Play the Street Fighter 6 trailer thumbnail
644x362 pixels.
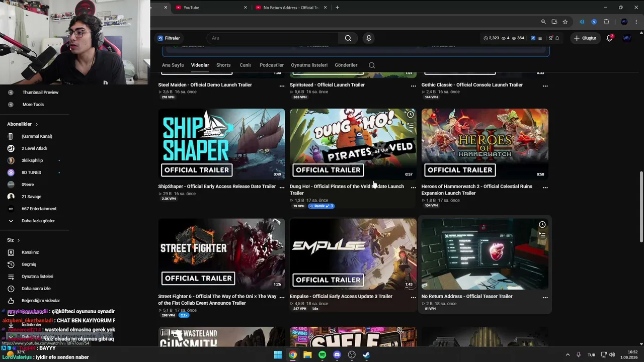click(221, 254)
